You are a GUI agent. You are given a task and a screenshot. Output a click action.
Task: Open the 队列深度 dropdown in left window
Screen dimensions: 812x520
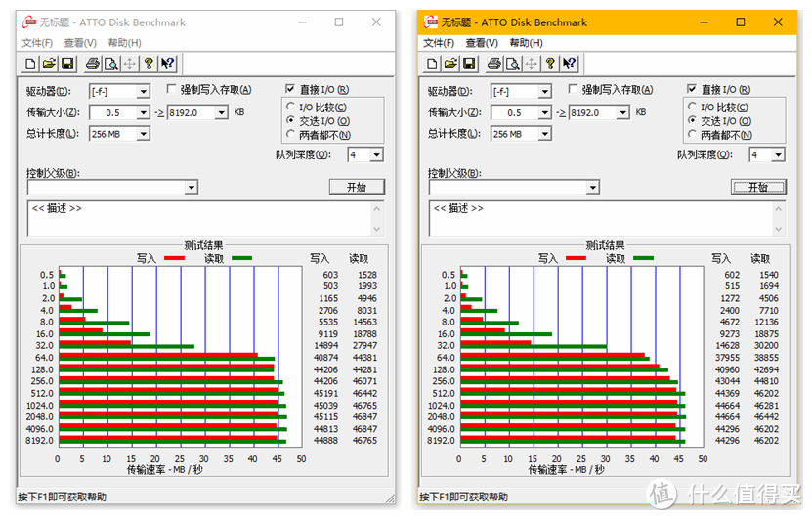point(377,154)
